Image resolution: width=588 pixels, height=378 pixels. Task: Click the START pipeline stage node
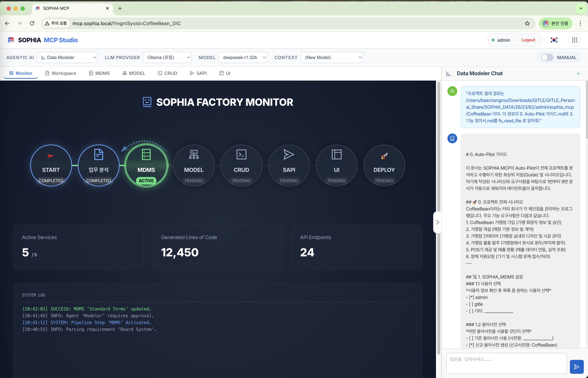pos(51,165)
